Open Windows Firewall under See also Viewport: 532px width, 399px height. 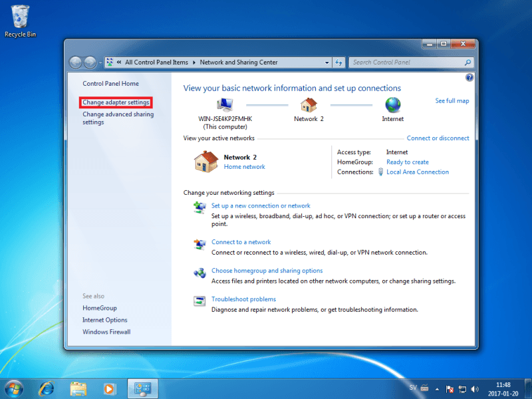click(106, 332)
